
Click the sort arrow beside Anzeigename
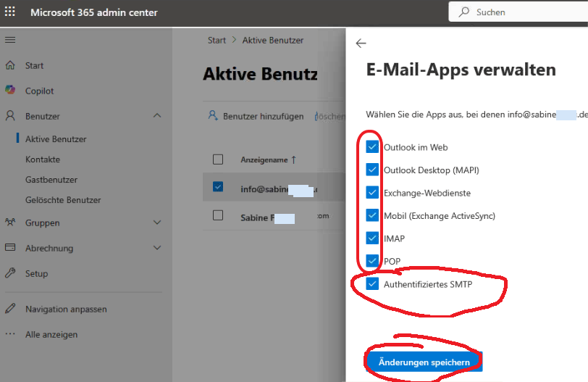[x=293, y=160]
